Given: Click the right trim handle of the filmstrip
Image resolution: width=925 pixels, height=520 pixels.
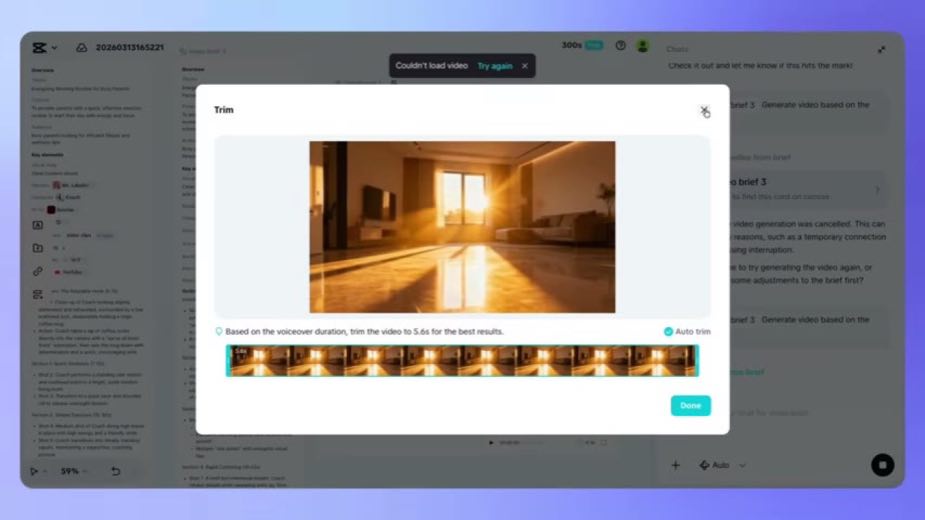Looking at the screenshot, I should [697, 361].
